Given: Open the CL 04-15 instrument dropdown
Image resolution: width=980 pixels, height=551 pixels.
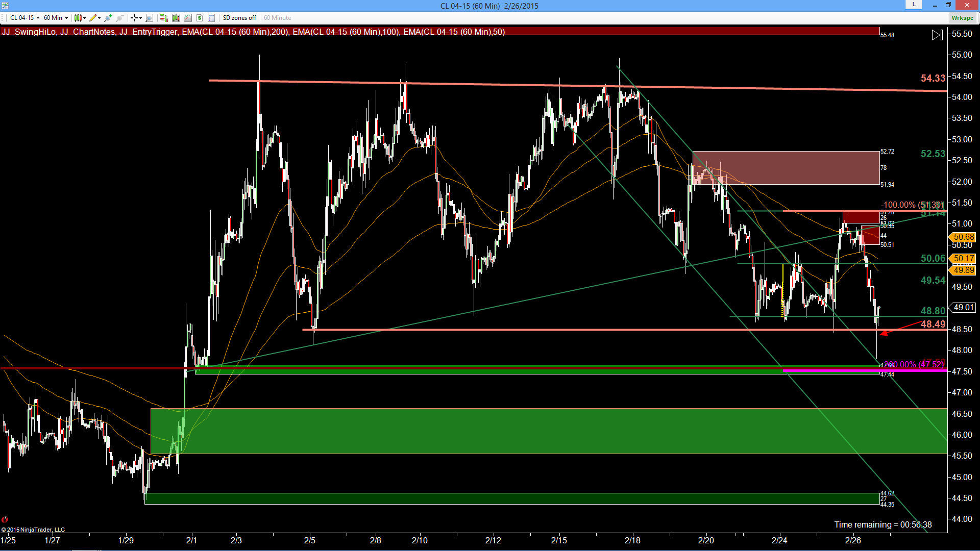Looking at the screenshot, I should (x=24, y=18).
